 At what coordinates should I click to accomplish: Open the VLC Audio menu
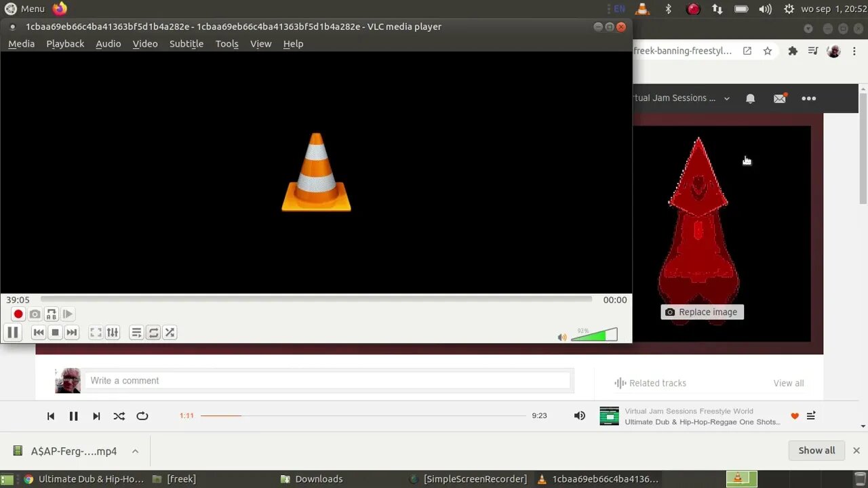point(108,43)
